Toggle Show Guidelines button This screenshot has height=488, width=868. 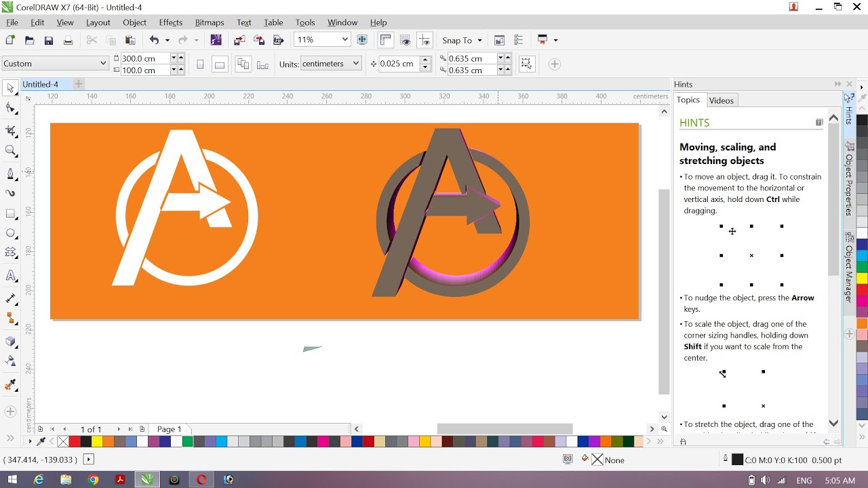425,40
